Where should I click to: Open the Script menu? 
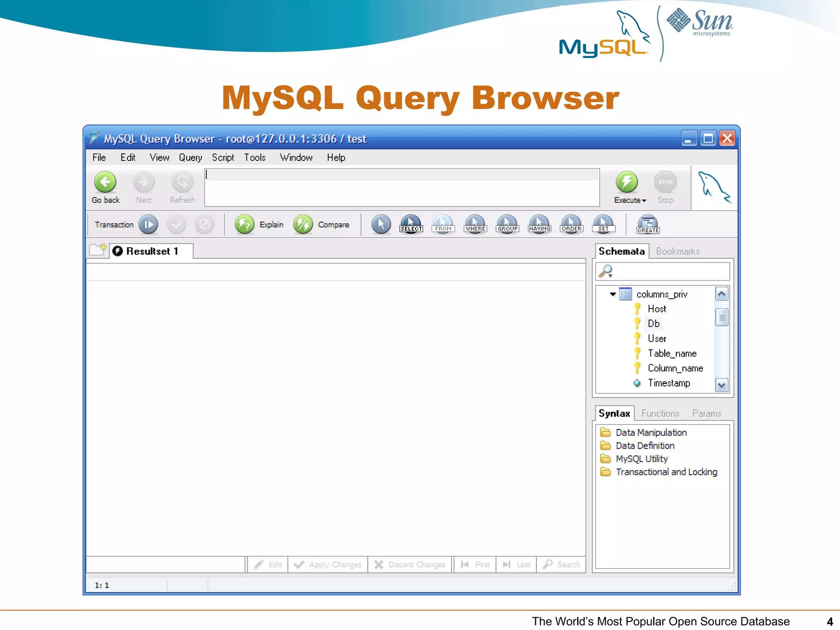click(x=223, y=157)
